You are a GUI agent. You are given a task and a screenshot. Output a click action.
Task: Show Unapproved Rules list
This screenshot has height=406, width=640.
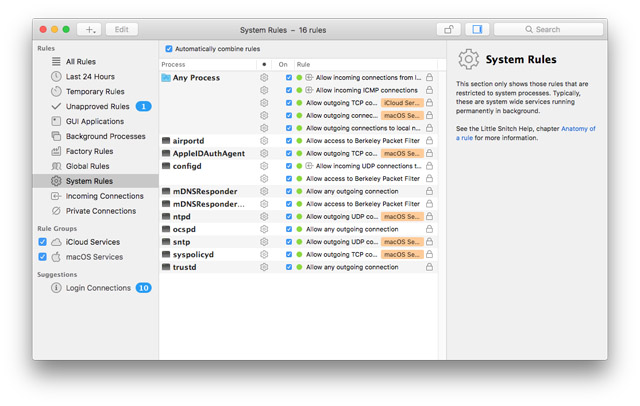coord(98,106)
